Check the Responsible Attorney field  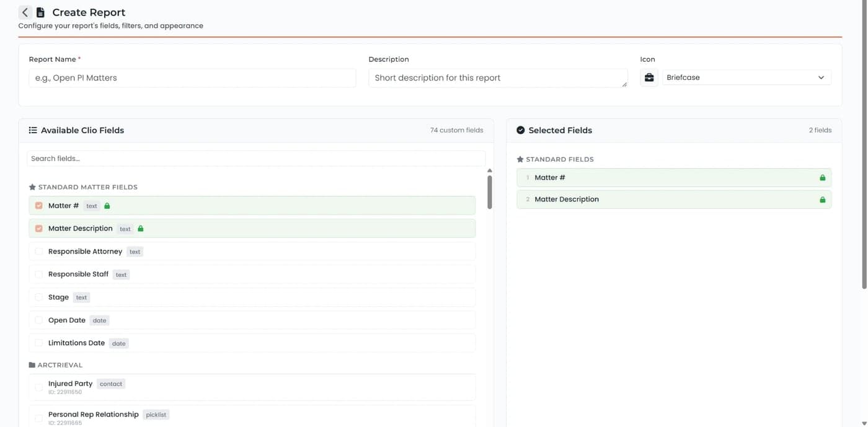39,252
